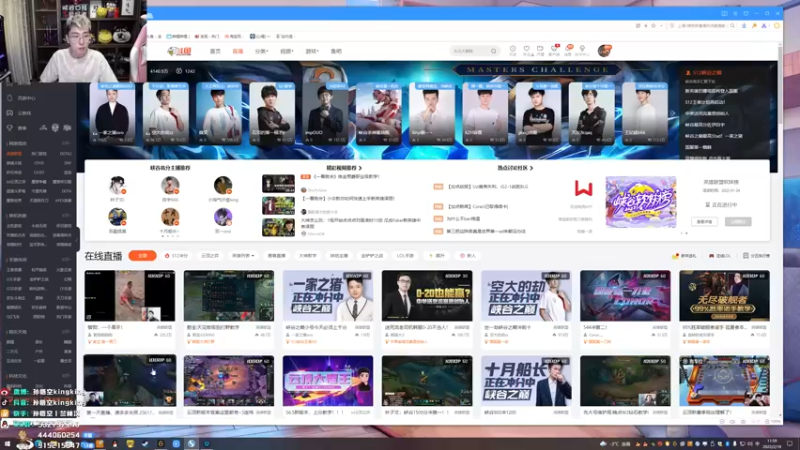
Task: Open the 无尽破舰者 live stream thumbnail
Action: [x=724, y=296]
